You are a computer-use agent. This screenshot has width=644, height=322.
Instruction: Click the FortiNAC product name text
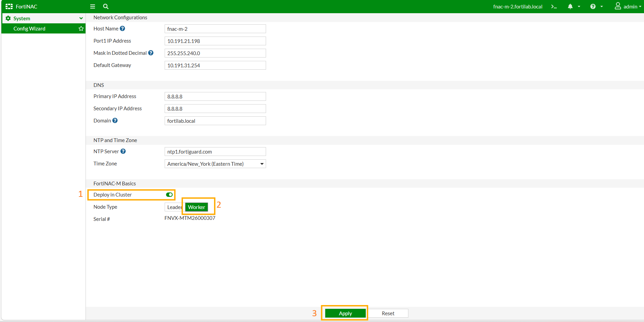click(x=26, y=6)
